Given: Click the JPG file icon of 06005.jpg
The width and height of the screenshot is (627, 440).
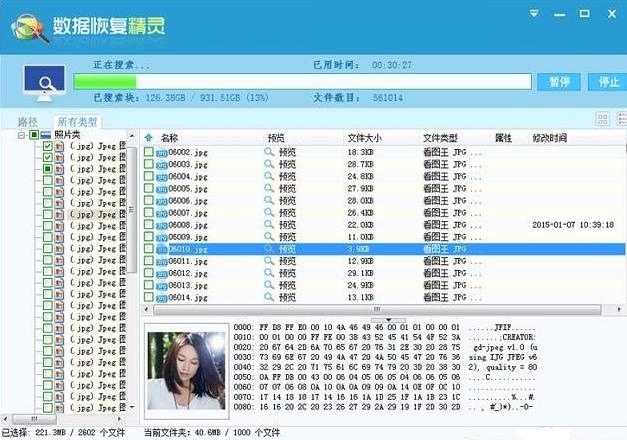Looking at the screenshot, I should click(x=162, y=189).
